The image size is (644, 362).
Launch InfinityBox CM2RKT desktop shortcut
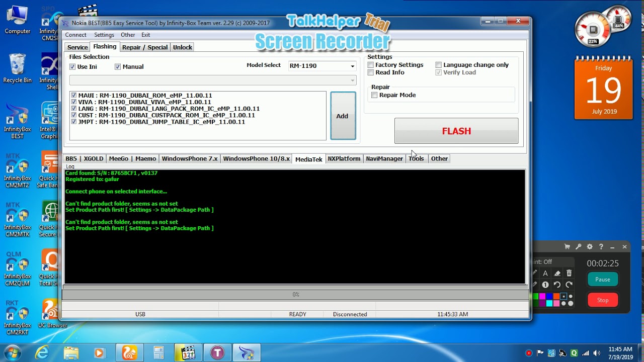tap(17, 318)
